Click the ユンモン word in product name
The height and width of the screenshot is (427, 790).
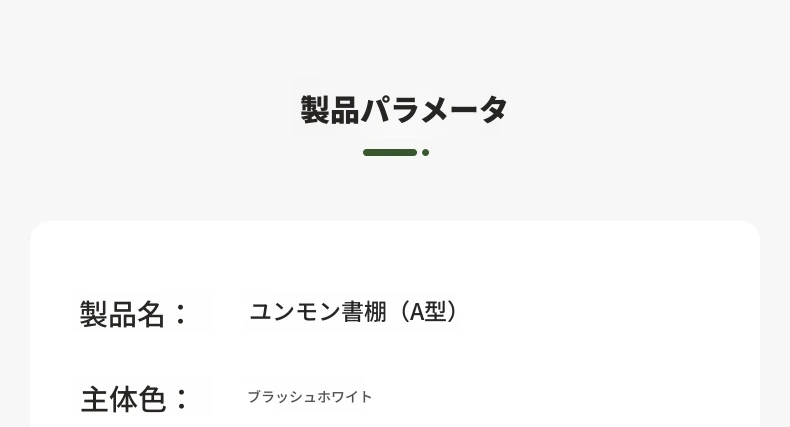coord(295,312)
